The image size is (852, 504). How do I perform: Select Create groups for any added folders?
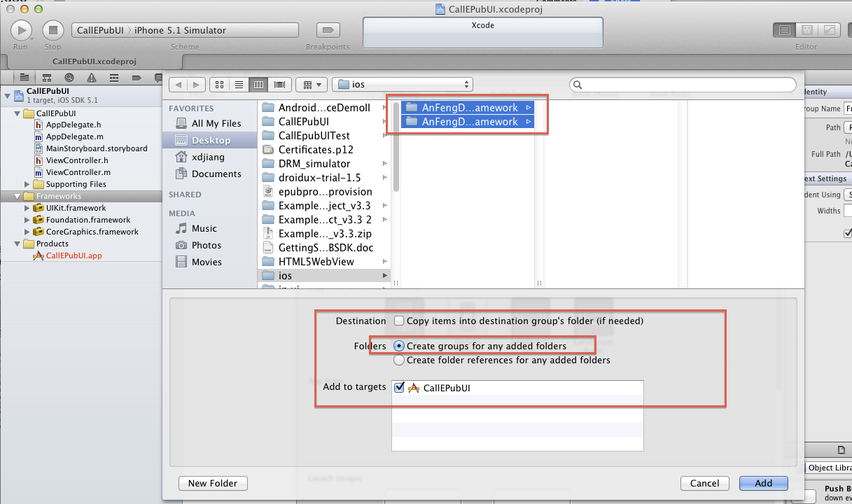coord(399,346)
